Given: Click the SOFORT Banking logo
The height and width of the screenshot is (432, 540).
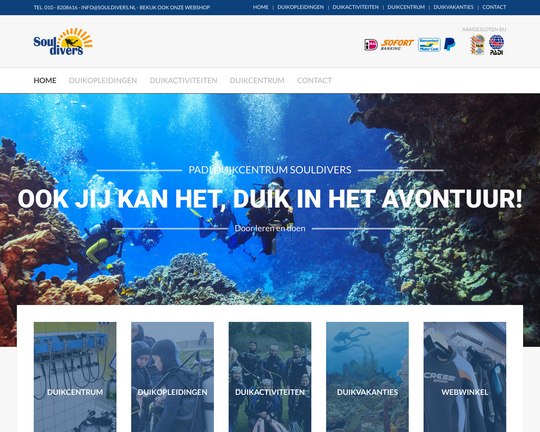Looking at the screenshot, I should (x=397, y=44).
